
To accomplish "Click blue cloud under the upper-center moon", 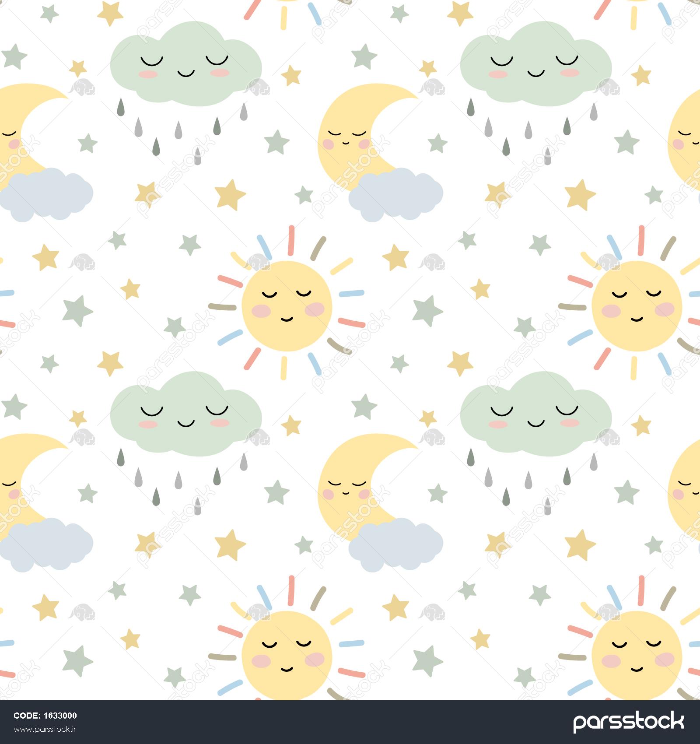I will pyautogui.click(x=395, y=196).
